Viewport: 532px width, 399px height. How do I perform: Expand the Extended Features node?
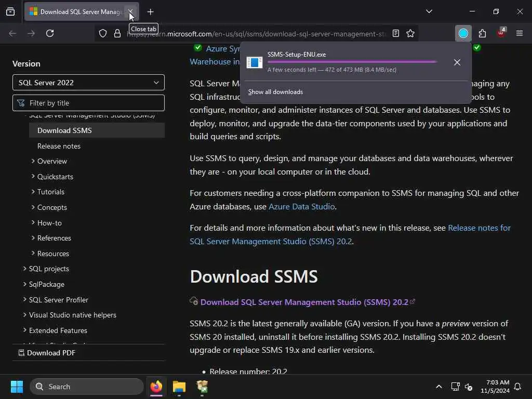click(x=24, y=330)
